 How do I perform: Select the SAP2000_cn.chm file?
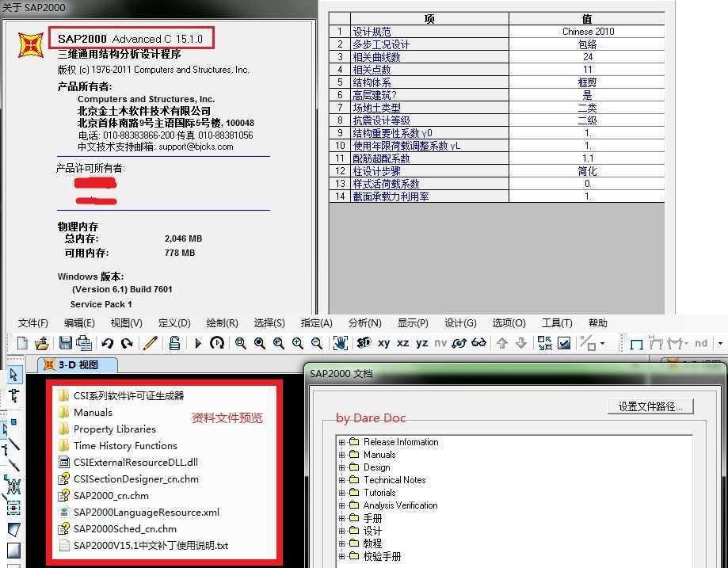point(104,496)
